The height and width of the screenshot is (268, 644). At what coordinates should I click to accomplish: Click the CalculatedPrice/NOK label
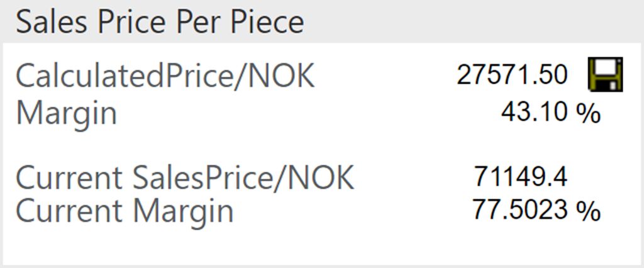(165, 76)
